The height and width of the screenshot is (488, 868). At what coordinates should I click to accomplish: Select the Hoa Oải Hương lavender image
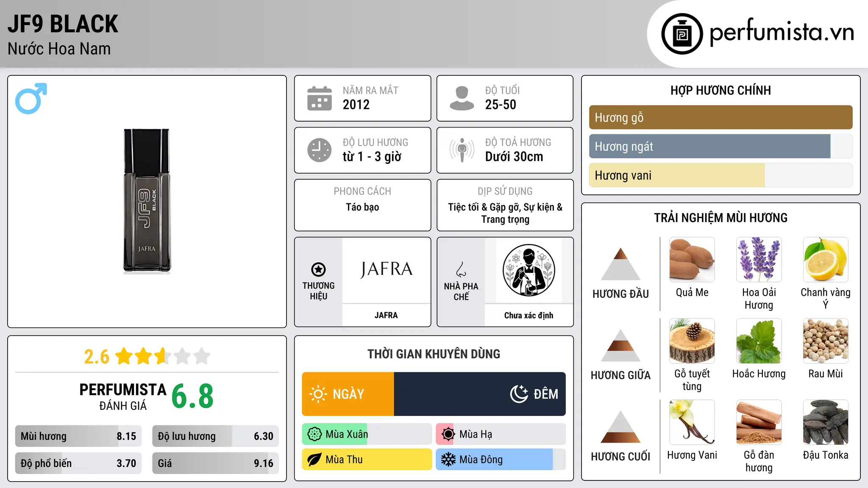[759, 260]
